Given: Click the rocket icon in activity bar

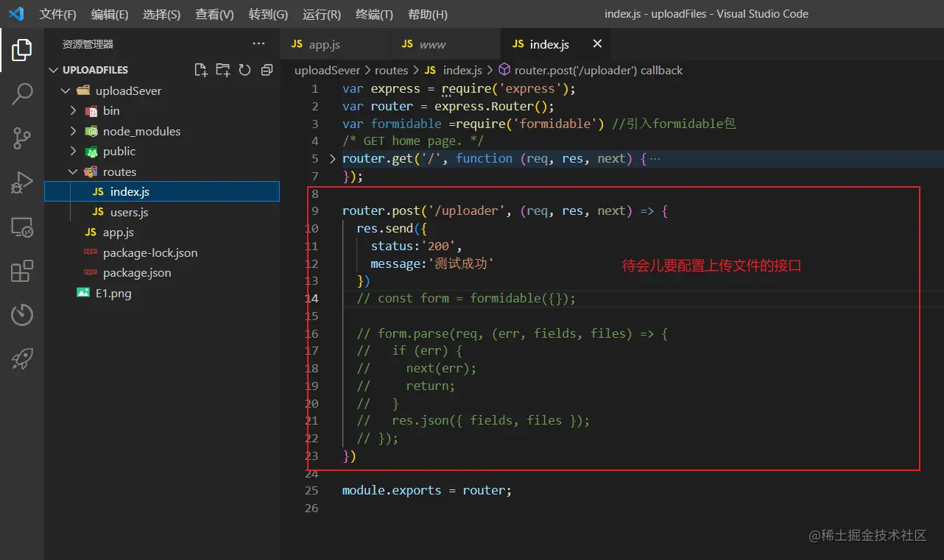Looking at the screenshot, I should (x=22, y=359).
